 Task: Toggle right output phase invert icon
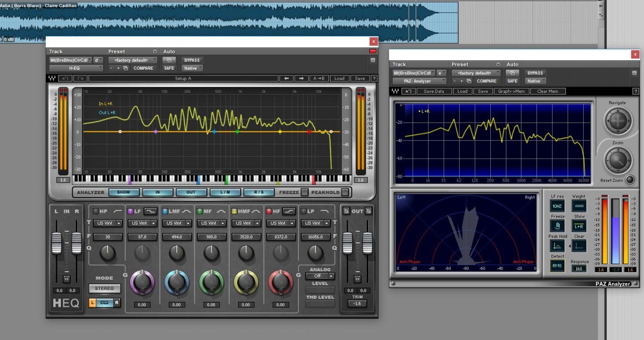369,211
